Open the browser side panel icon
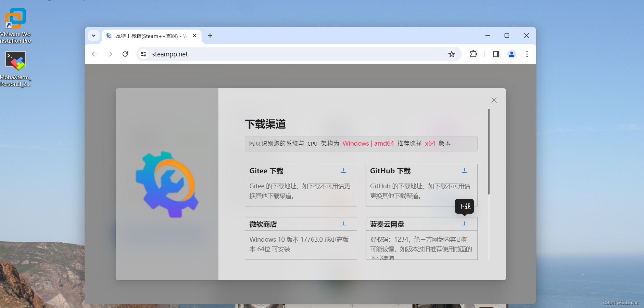This screenshot has width=644, height=308. coord(495,54)
